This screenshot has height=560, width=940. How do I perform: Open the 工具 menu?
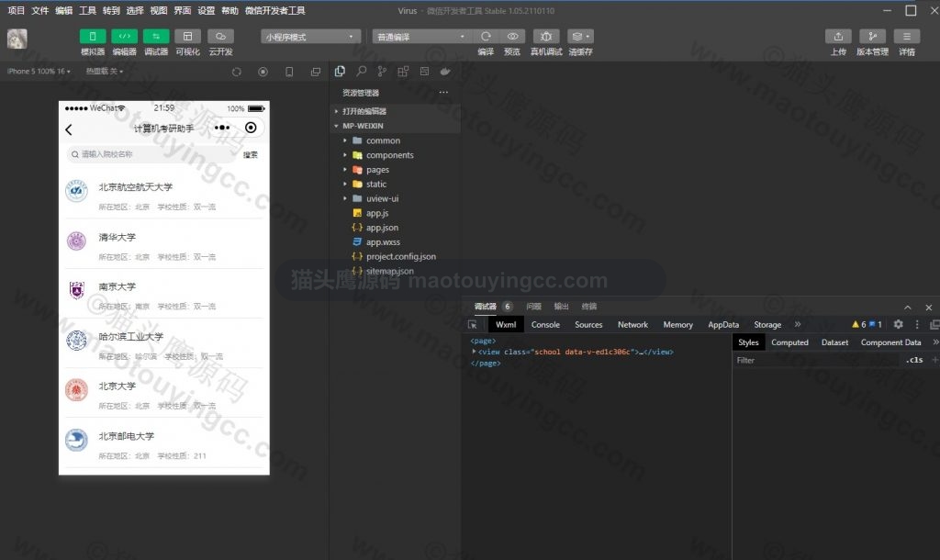[x=87, y=10]
